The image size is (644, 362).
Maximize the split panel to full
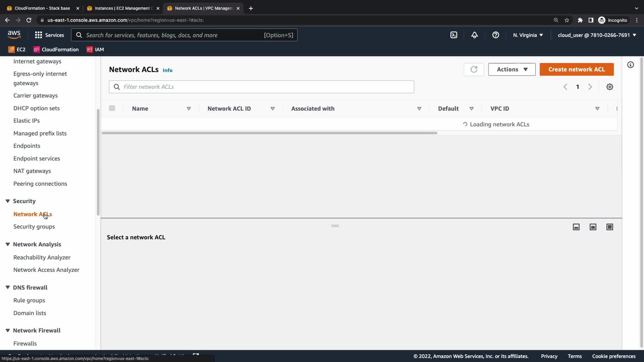pyautogui.click(x=609, y=227)
